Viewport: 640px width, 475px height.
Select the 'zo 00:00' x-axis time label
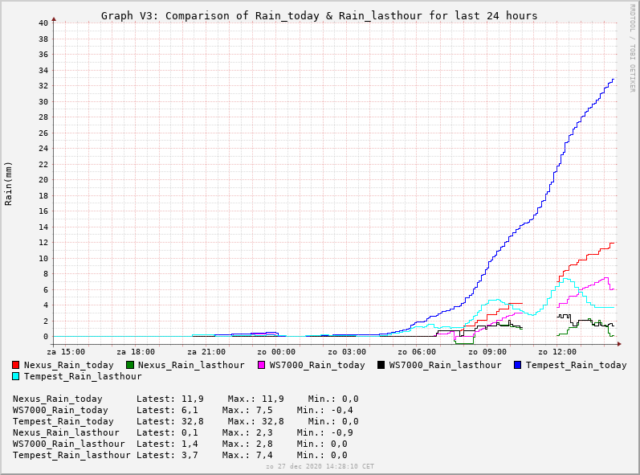point(275,352)
